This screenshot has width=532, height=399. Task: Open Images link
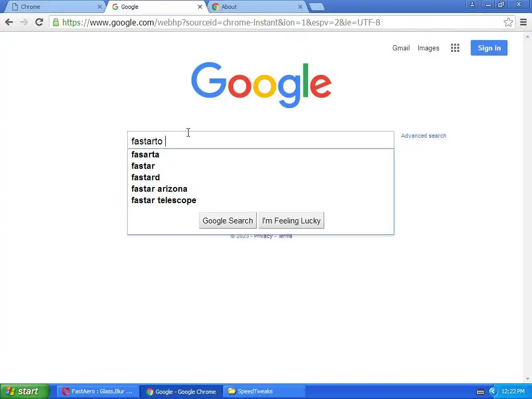point(428,48)
